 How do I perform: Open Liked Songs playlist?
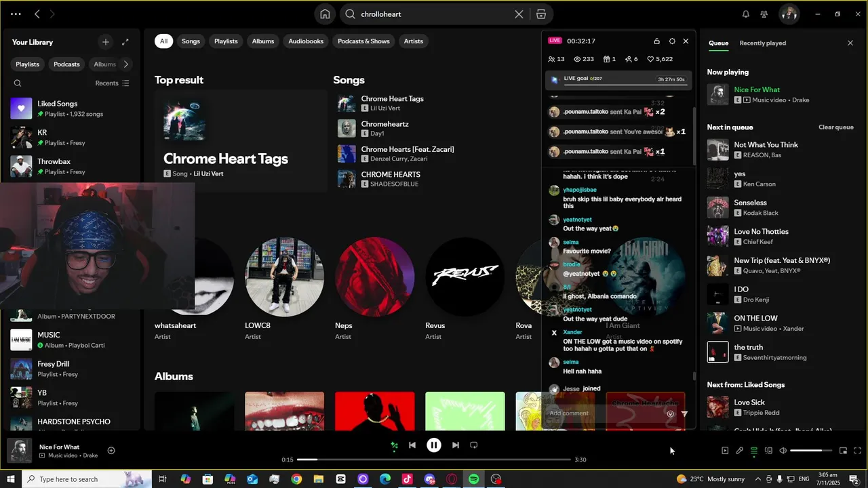click(71, 108)
